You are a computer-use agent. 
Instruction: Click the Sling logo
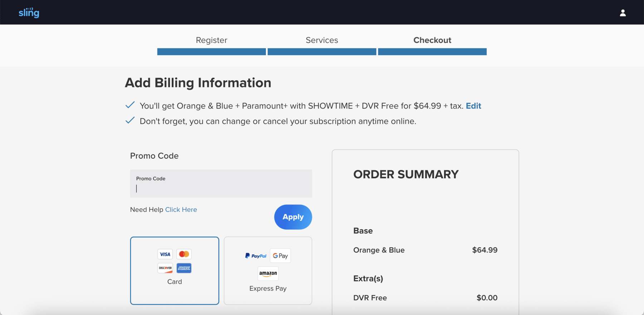(x=29, y=13)
